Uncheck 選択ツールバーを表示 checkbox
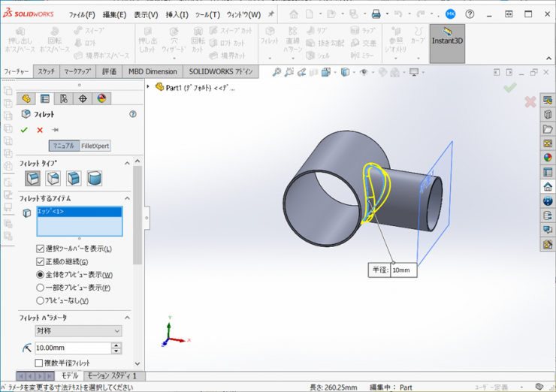 click(x=41, y=249)
